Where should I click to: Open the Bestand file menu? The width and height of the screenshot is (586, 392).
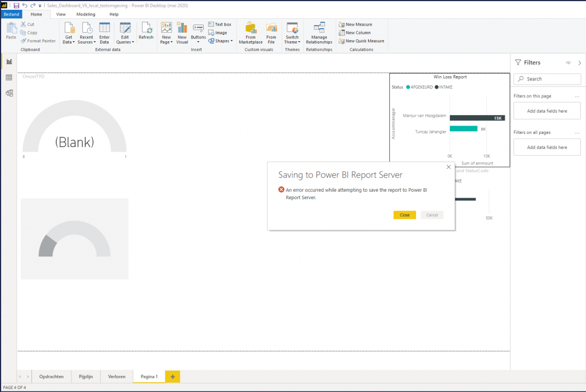pyautogui.click(x=11, y=14)
